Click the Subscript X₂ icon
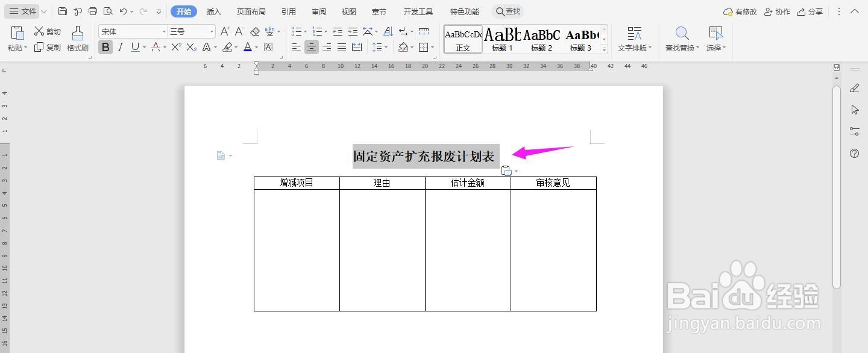Image resolution: width=868 pixels, height=353 pixels. [x=192, y=47]
